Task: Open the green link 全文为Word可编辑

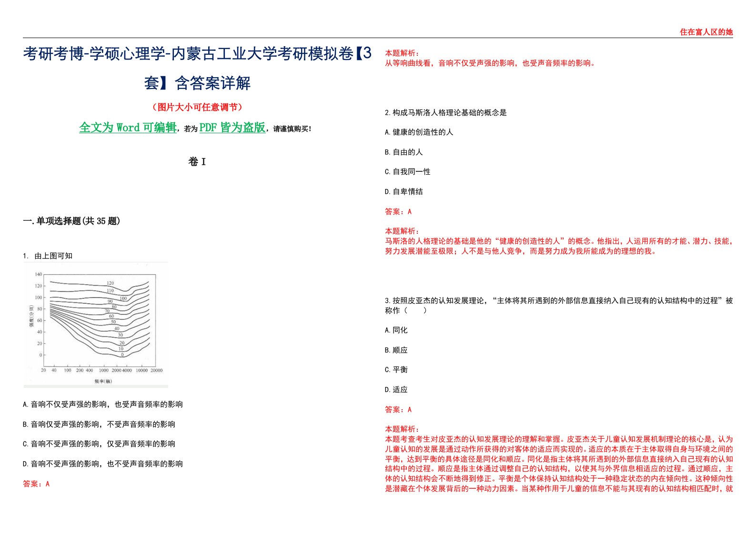Action: click(x=128, y=128)
